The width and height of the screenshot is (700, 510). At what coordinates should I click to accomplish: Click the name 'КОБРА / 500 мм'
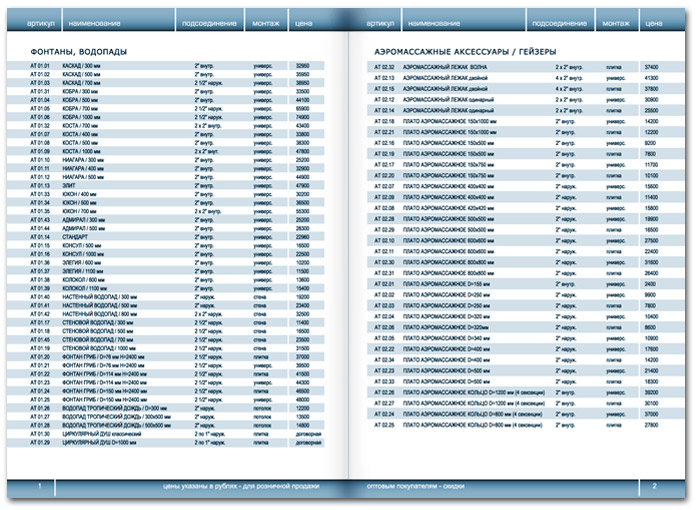pyautogui.click(x=80, y=100)
